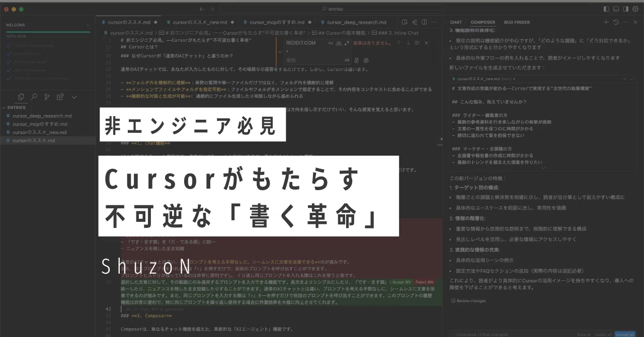Click the blue Accept all button
This screenshot has height=337, width=644.
coord(625,334)
